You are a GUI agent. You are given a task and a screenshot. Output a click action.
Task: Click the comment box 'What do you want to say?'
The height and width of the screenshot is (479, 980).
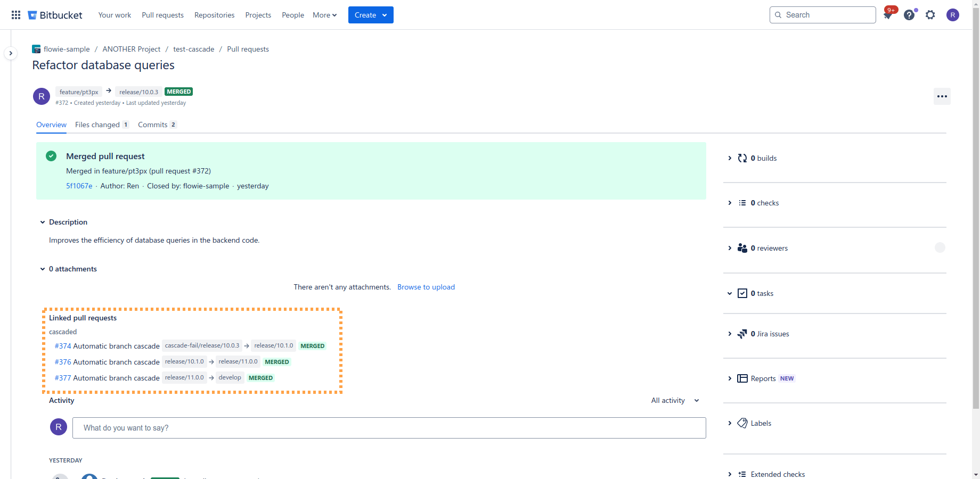tap(389, 428)
